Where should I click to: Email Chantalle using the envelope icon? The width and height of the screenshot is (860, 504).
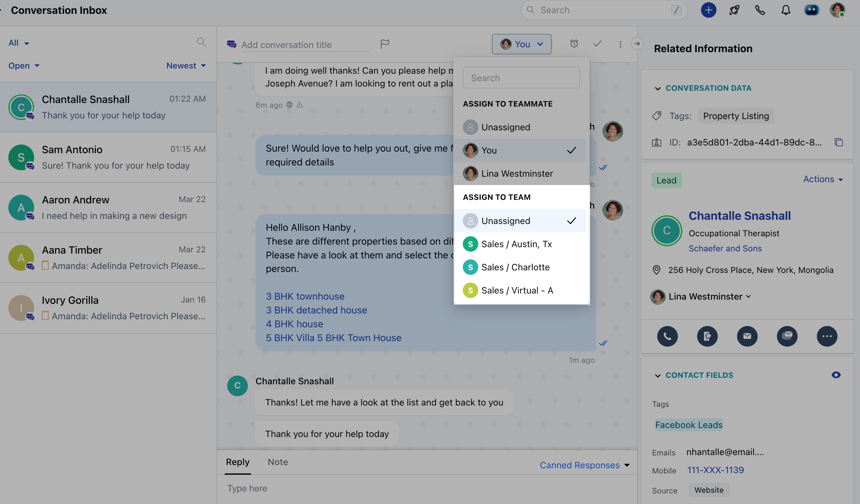click(x=747, y=336)
